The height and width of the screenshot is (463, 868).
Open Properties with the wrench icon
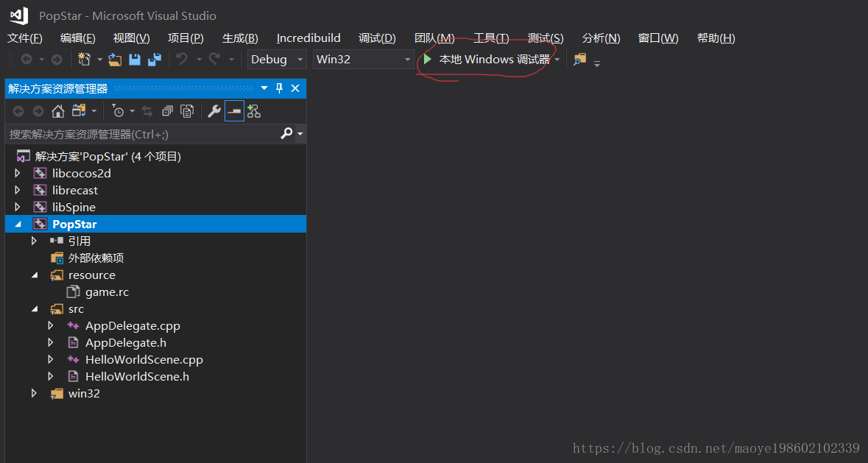[214, 112]
